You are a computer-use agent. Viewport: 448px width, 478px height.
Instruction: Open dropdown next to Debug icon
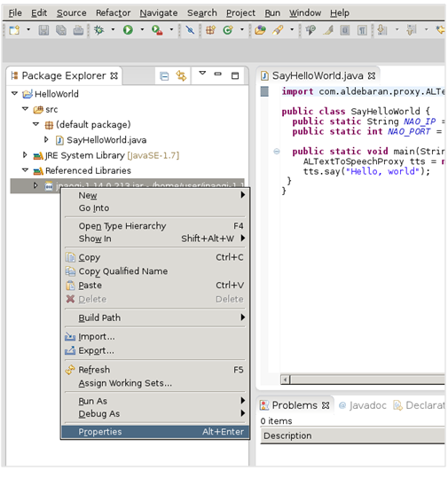[113, 30]
